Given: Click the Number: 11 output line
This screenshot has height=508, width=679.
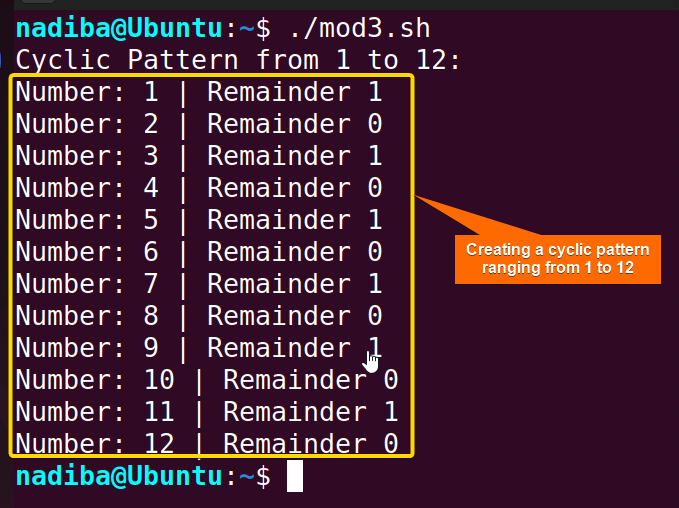Looking at the screenshot, I should pos(207,411).
